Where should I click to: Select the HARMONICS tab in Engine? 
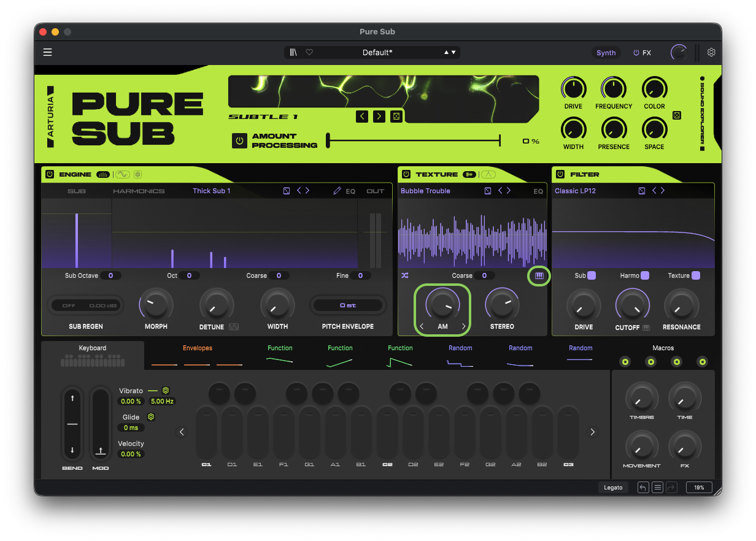point(139,191)
